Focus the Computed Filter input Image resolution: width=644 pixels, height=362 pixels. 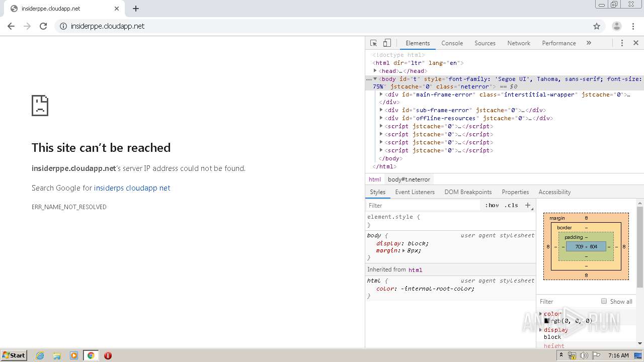[x=568, y=301]
